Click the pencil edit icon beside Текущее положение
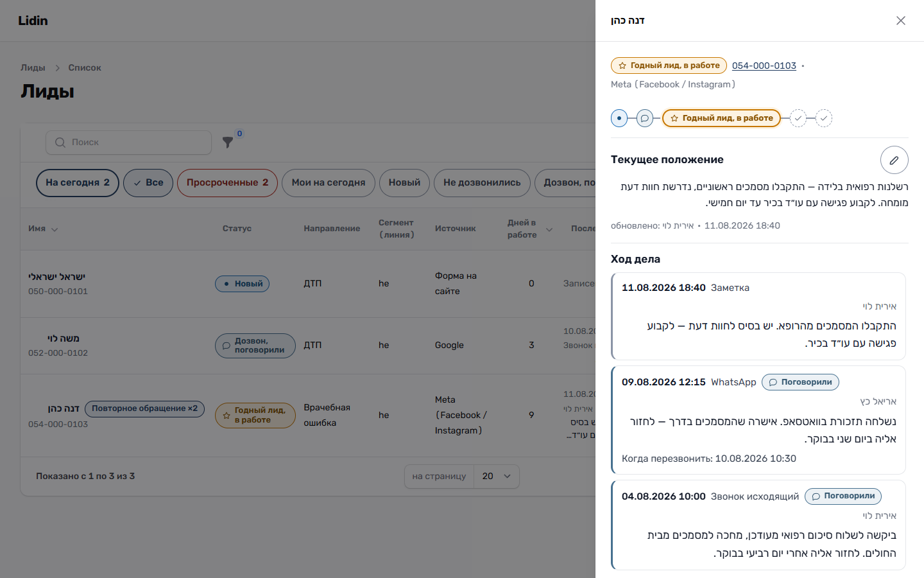 pyautogui.click(x=894, y=160)
